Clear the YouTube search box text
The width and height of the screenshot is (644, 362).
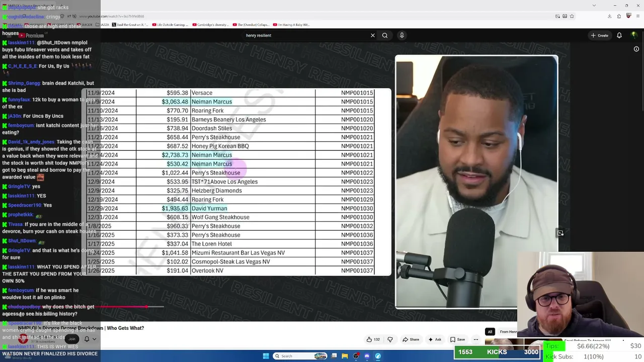coord(373,35)
